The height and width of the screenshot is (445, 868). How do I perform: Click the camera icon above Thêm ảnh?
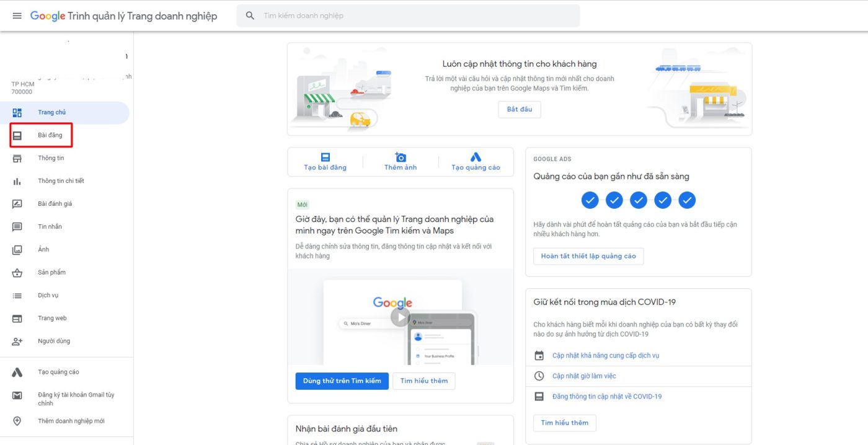tap(400, 156)
